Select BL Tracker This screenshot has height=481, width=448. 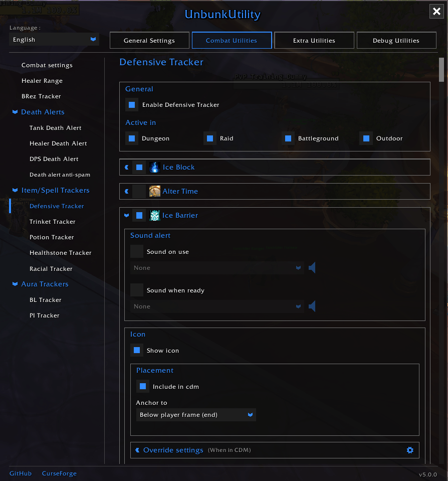pos(46,300)
